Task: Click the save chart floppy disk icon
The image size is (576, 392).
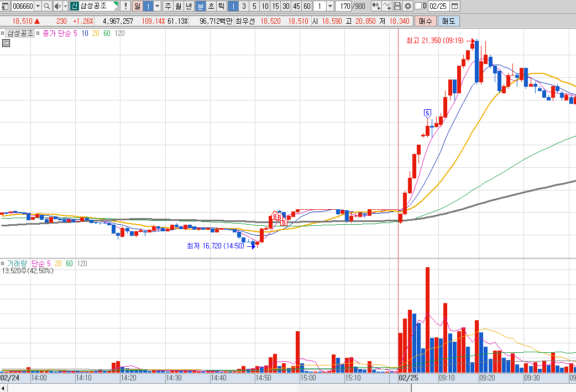Action: [397, 6]
